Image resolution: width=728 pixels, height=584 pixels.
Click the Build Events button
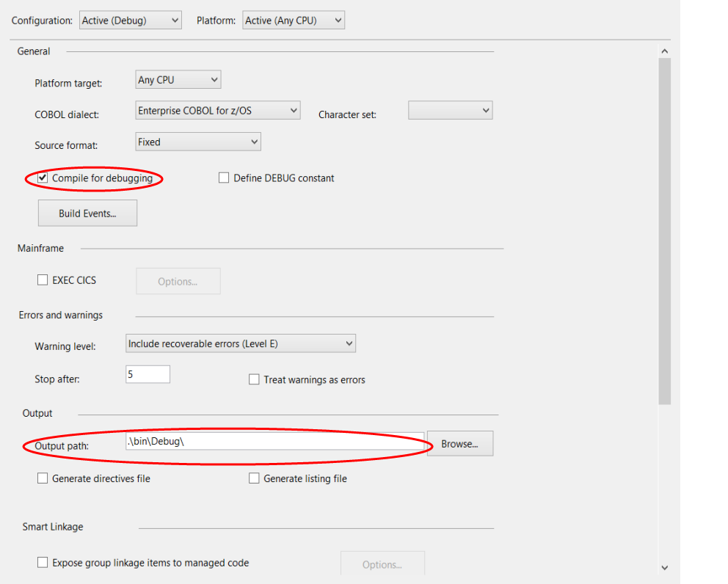click(87, 213)
